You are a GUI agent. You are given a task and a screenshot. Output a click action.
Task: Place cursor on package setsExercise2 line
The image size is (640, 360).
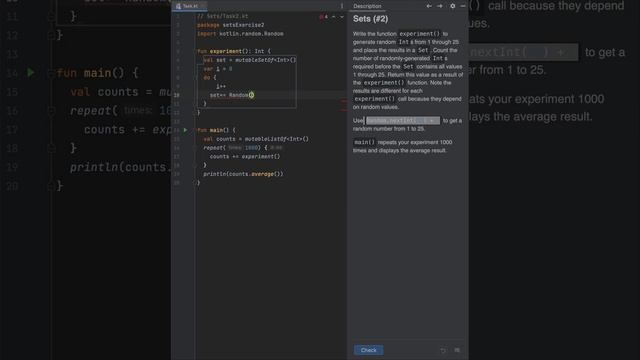coord(231,25)
